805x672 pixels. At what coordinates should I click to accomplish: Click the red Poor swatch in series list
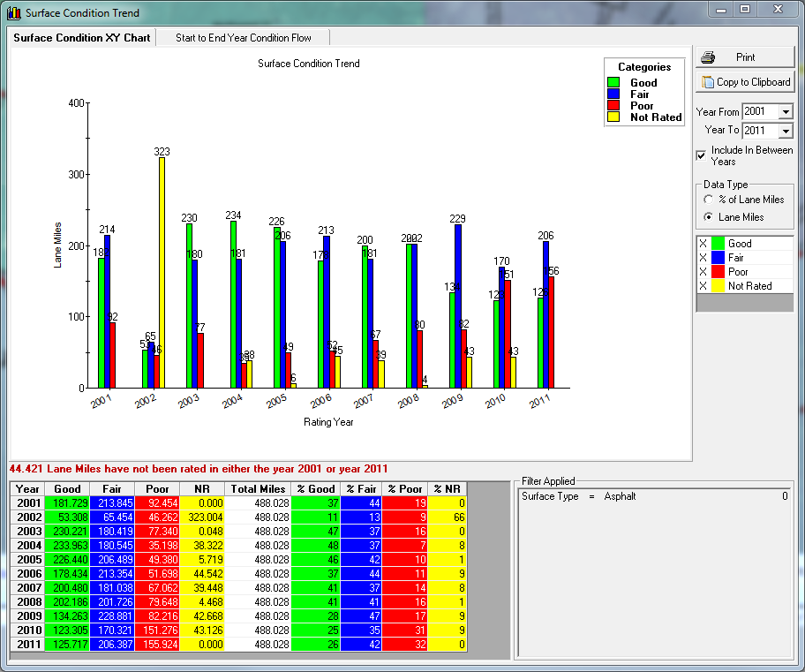[718, 272]
